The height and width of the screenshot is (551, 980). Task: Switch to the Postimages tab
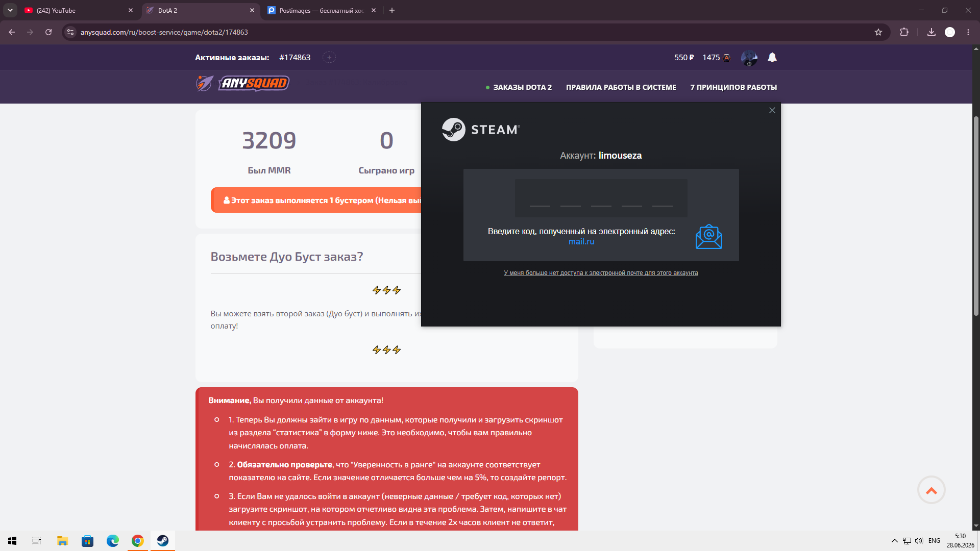[x=322, y=10]
